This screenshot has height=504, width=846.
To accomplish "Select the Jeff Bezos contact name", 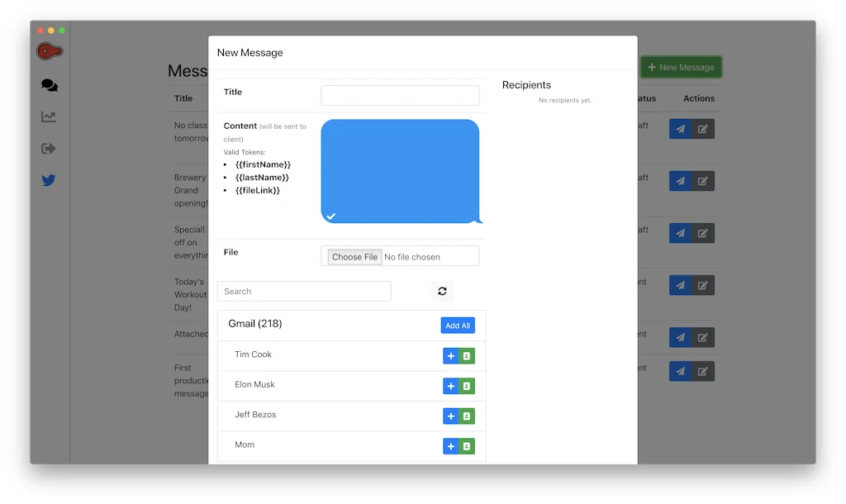I will [x=255, y=415].
